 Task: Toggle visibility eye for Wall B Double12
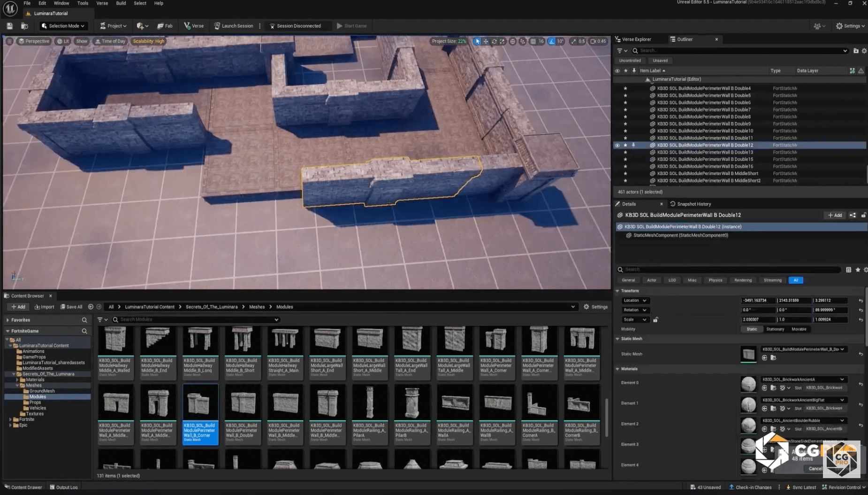(617, 145)
